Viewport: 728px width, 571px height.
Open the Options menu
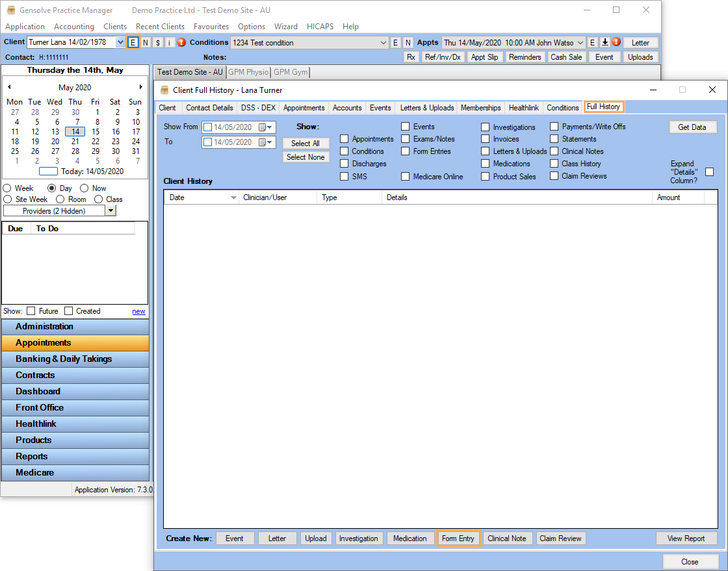coord(251,27)
